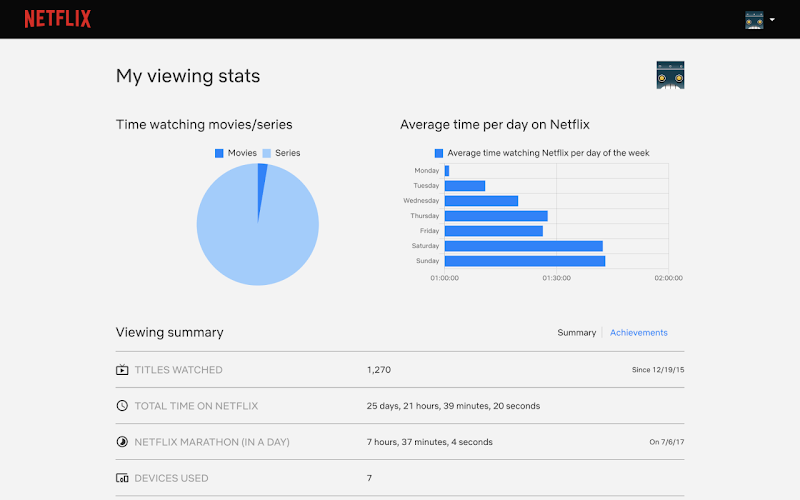The height and width of the screenshot is (500, 800).
Task: Click the Wednesday axis label
Action: pos(421,201)
